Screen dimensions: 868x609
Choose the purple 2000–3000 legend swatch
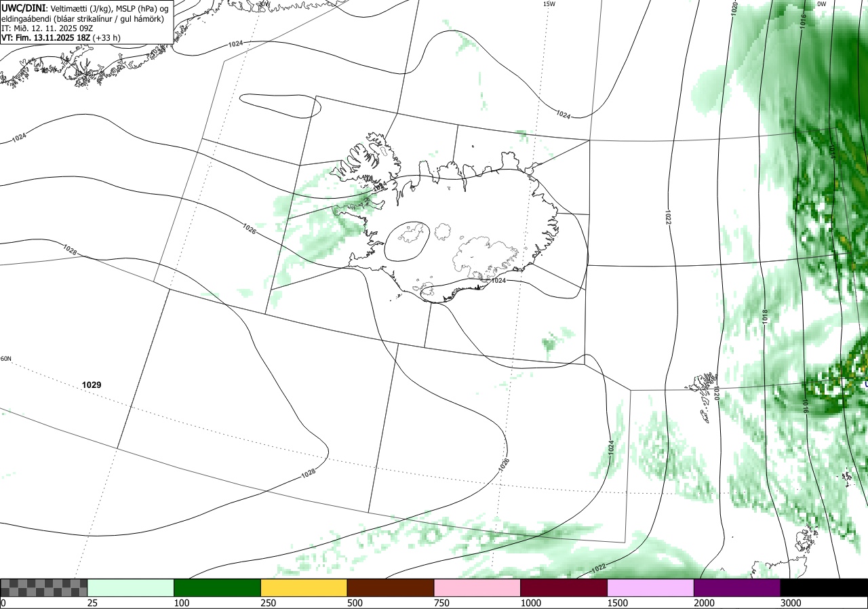tap(737, 587)
